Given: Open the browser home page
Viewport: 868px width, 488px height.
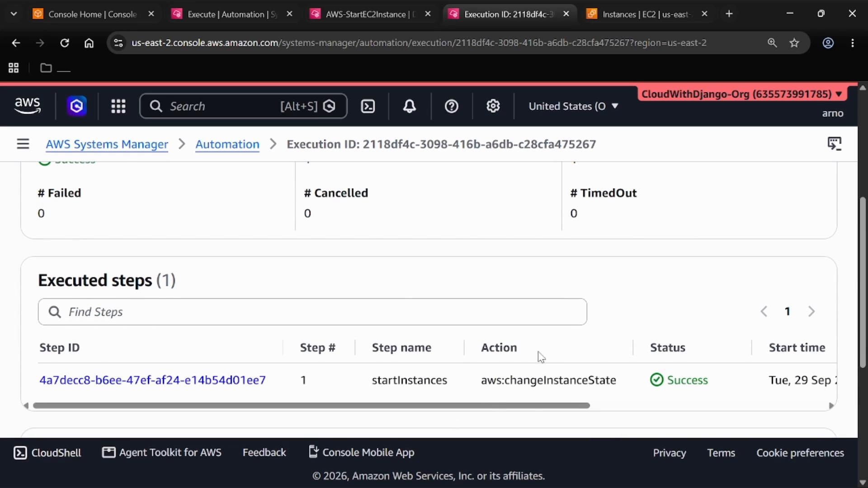Looking at the screenshot, I should pos(89,43).
